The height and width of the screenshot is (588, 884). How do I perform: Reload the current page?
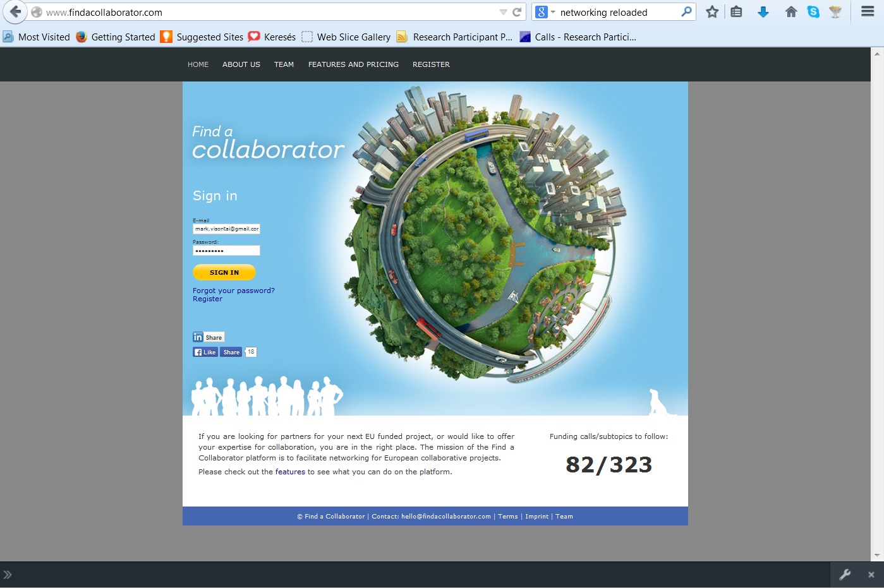click(x=517, y=12)
